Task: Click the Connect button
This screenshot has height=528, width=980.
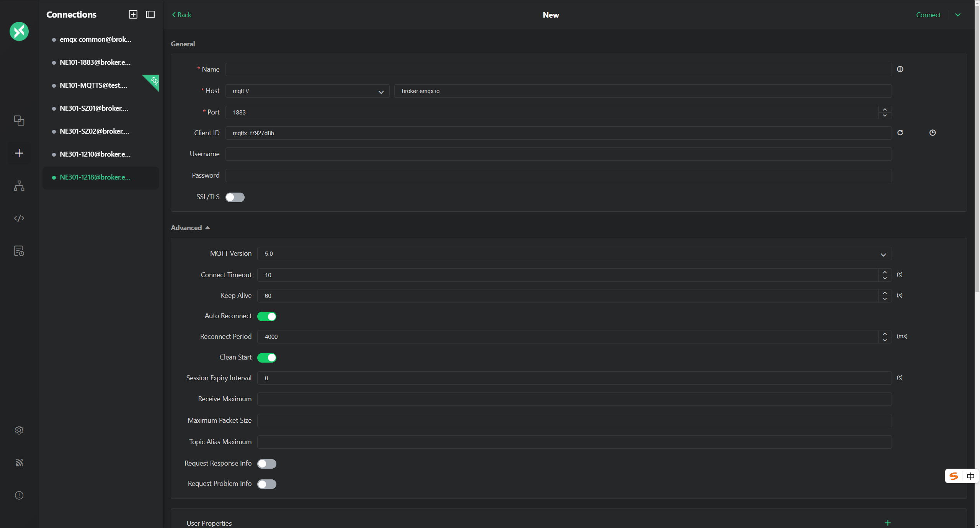Action: [x=928, y=15]
